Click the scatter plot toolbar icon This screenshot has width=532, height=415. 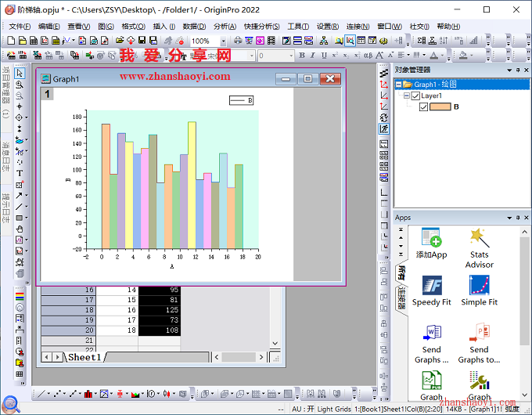coord(57,394)
